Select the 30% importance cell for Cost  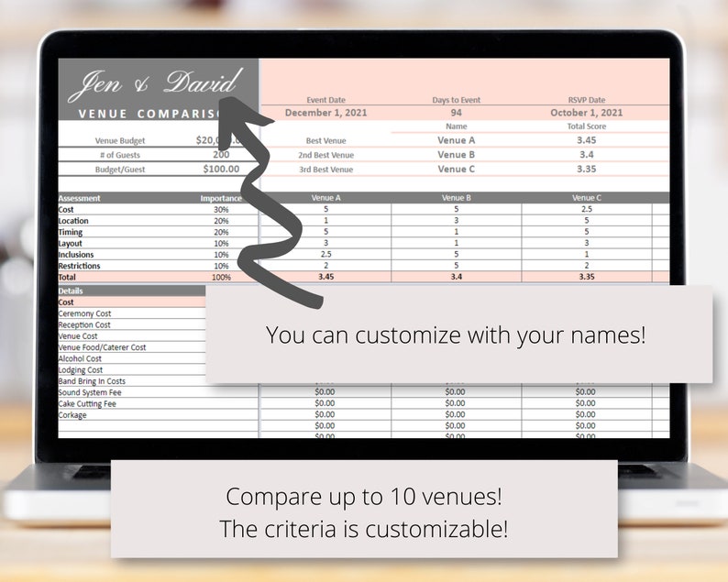tap(221, 209)
